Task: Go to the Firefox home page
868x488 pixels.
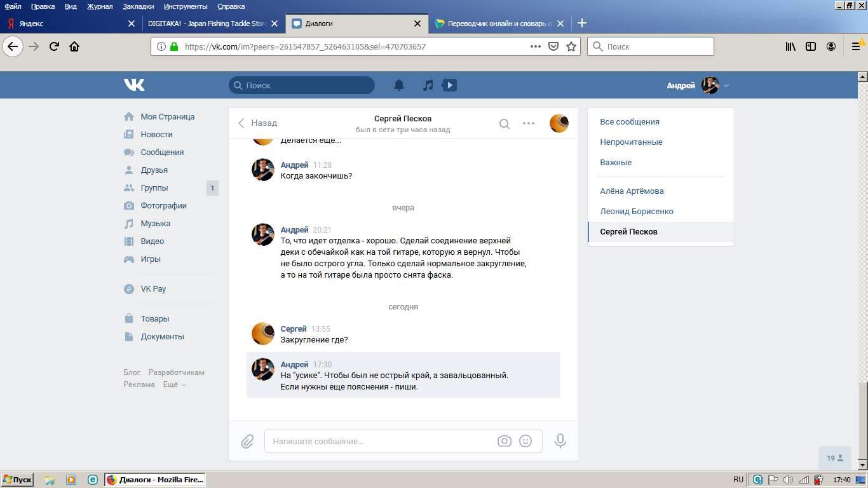Action: click(x=74, y=46)
